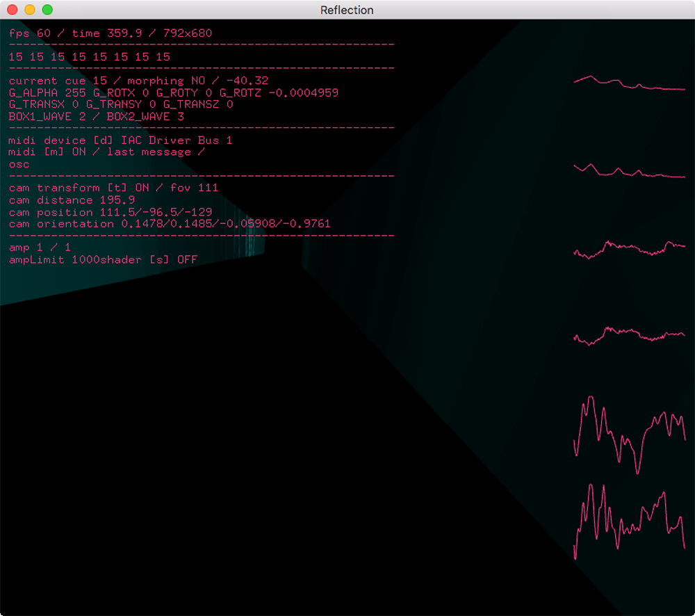
Task: Click the fps 60 readout
Action: [x=30, y=33]
